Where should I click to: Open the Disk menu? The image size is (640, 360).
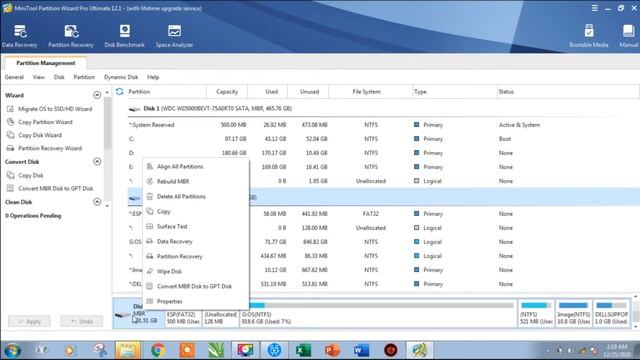click(x=59, y=77)
